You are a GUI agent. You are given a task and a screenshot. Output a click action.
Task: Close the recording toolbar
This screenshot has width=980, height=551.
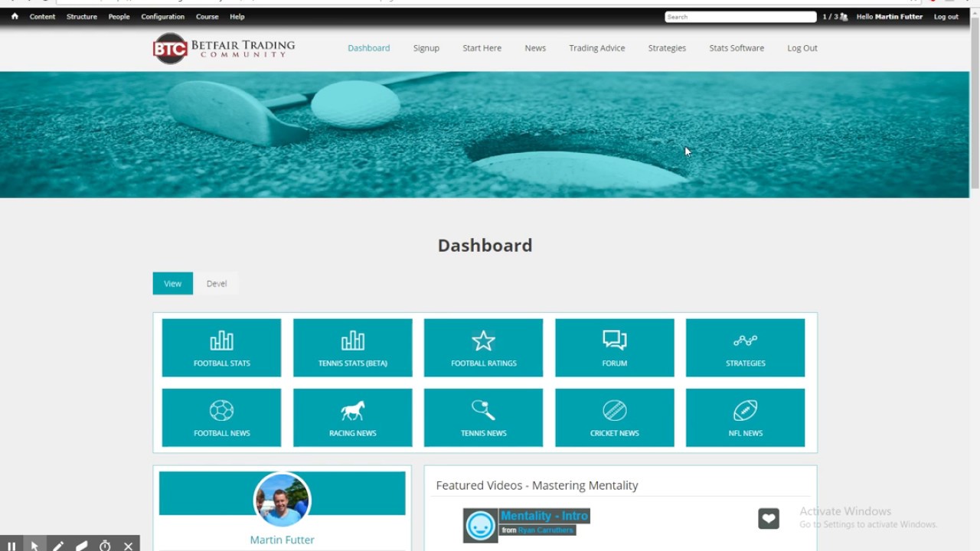[128, 546]
